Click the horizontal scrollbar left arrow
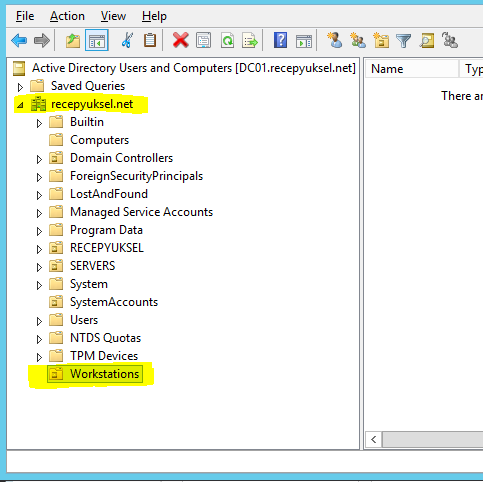Screen dimensions: 483x482 [374, 440]
